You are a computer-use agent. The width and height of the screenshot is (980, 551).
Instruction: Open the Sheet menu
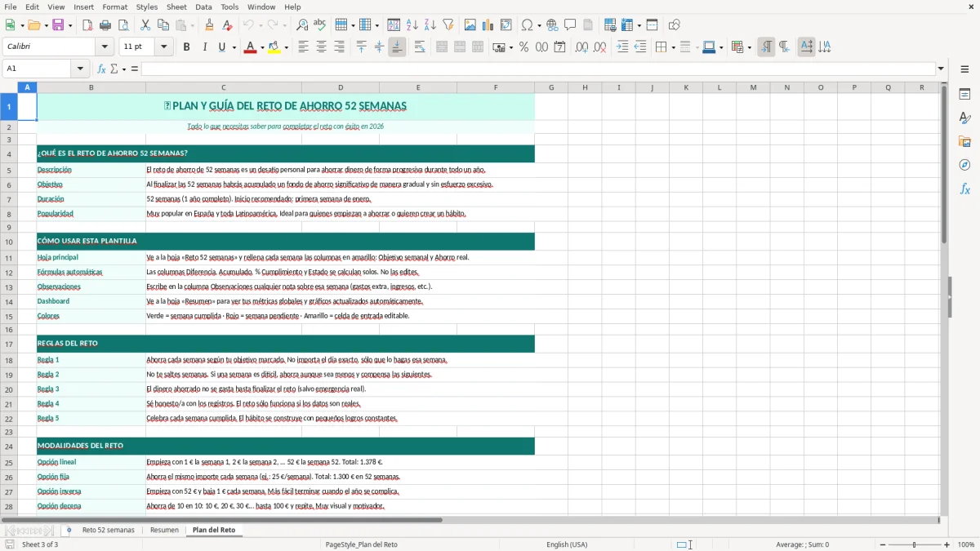pos(176,7)
